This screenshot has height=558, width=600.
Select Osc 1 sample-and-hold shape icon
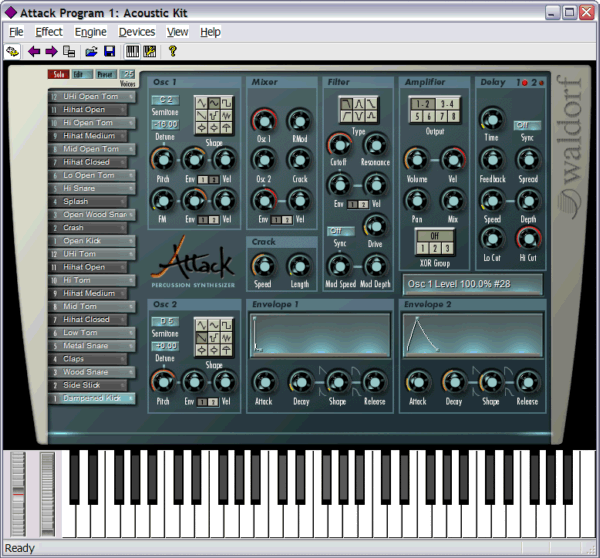point(214,115)
